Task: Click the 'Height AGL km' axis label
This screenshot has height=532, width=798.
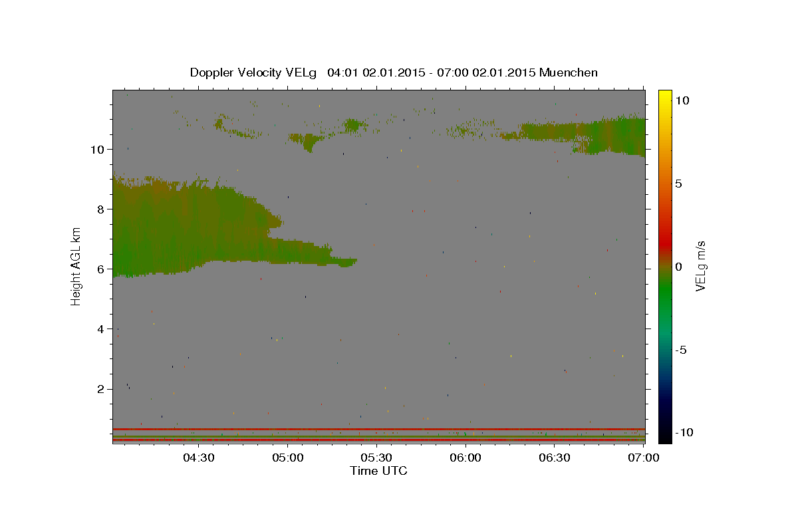Action: click(76, 266)
